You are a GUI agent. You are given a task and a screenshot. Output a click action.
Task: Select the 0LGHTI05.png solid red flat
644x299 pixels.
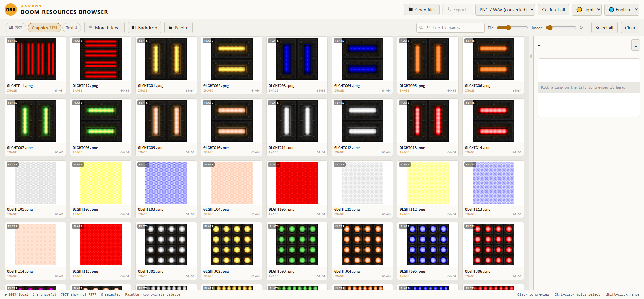click(297, 183)
